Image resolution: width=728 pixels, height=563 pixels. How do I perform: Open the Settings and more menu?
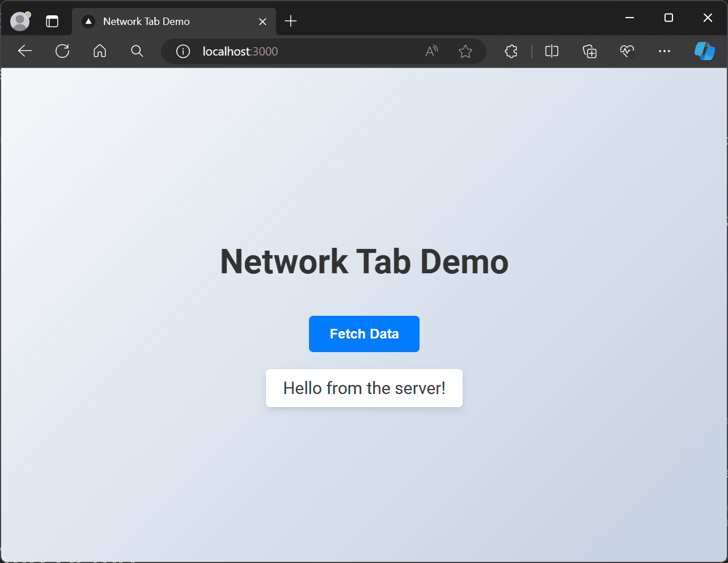pyautogui.click(x=664, y=51)
